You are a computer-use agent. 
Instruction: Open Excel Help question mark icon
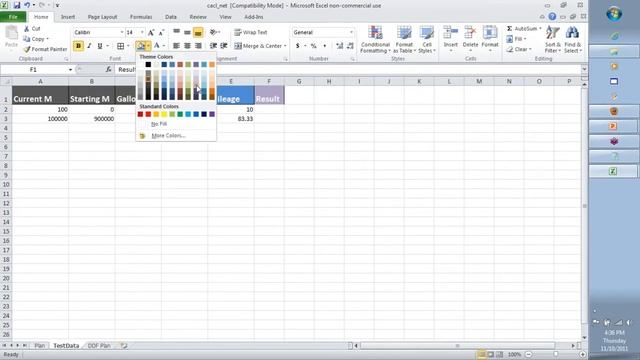[552, 17]
